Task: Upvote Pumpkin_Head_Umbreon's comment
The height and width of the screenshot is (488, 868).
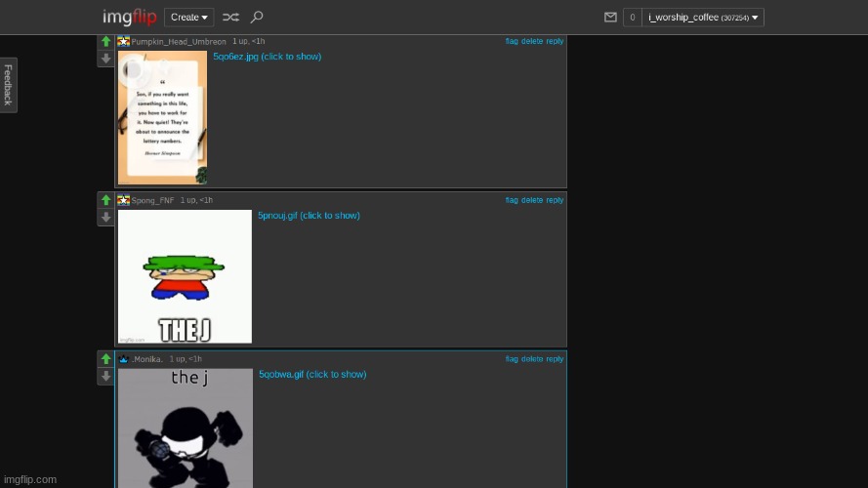Action: pyautogui.click(x=105, y=42)
